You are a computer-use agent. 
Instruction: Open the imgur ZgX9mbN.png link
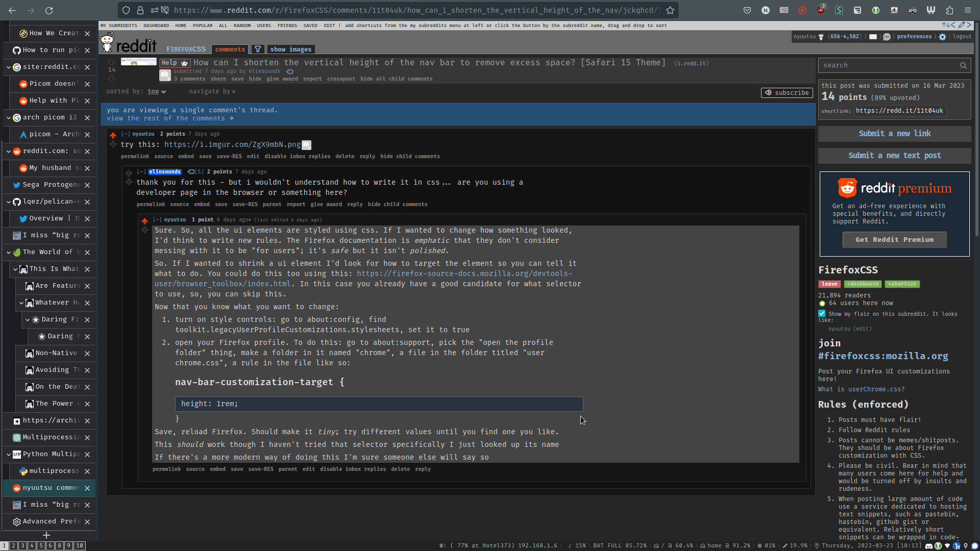point(232,145)
